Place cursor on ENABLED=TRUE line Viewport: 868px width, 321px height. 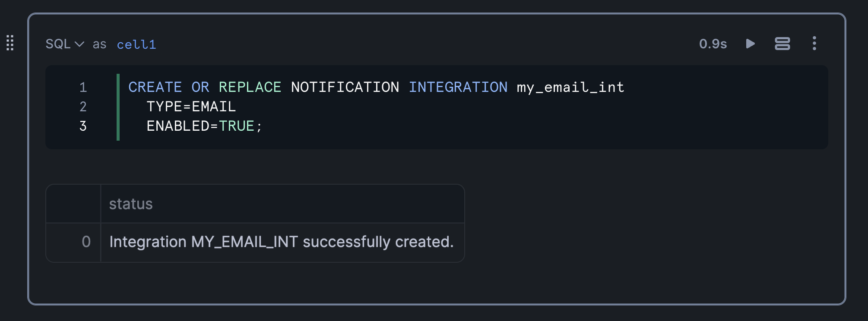coord(204,126)
